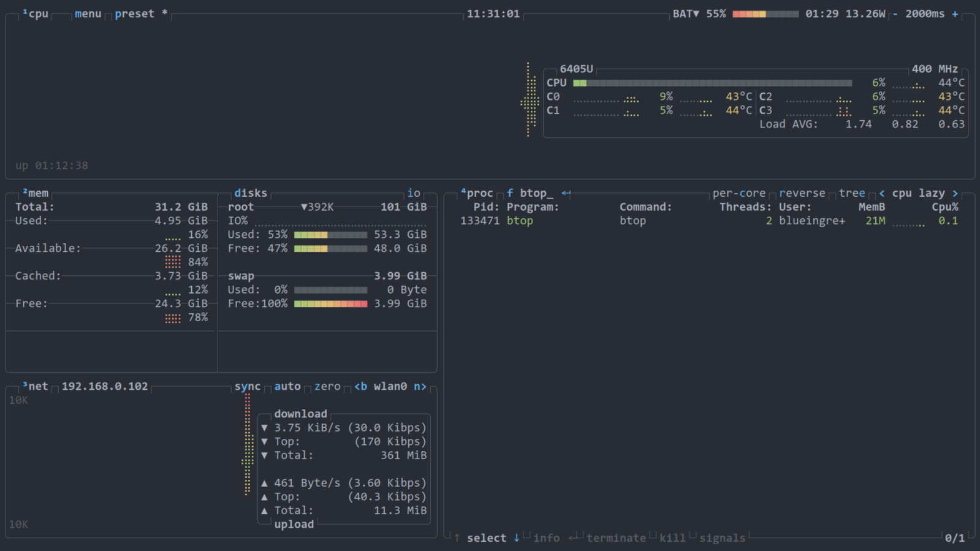Toggle disks io mode

(414, 193)
